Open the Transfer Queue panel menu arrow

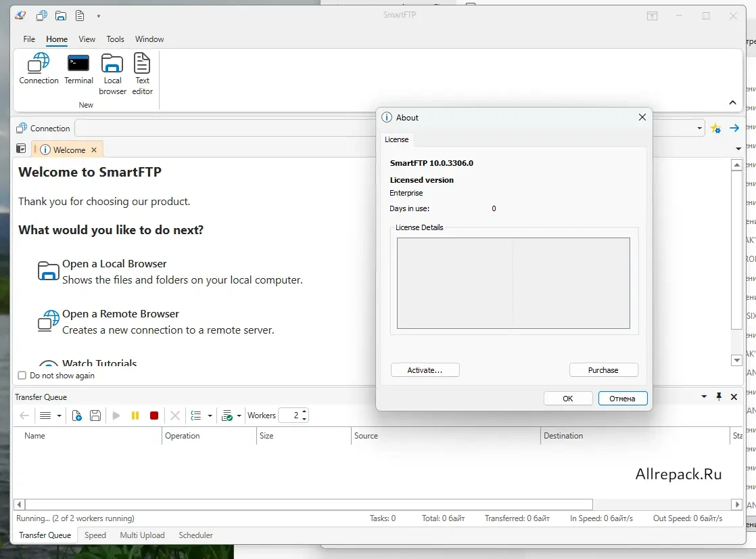click(x=704, y=397)
